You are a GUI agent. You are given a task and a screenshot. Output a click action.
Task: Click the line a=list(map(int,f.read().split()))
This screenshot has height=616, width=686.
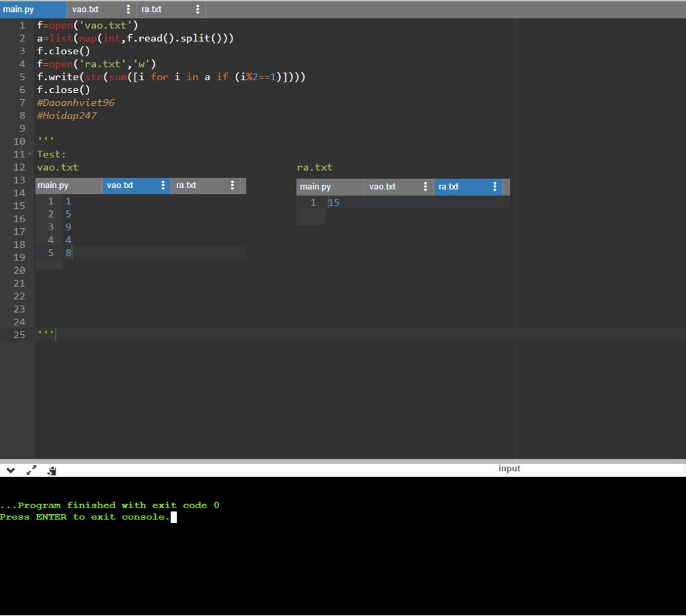[x=135, y=38]
